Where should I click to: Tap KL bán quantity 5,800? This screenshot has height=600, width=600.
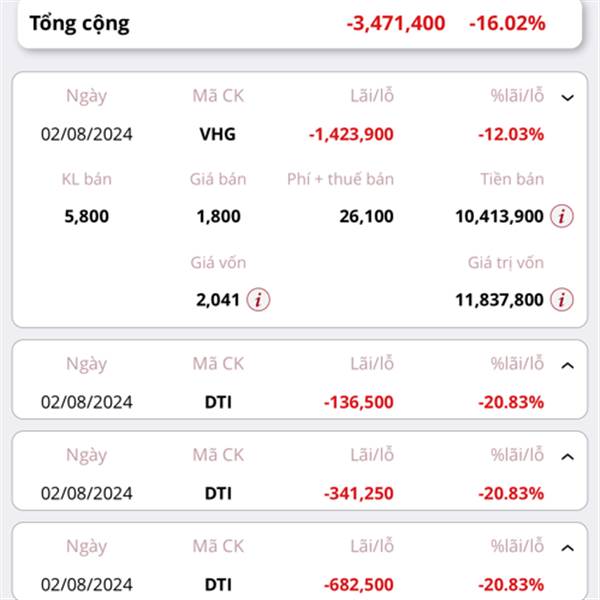pyautogui.click(x=86, y=217)
